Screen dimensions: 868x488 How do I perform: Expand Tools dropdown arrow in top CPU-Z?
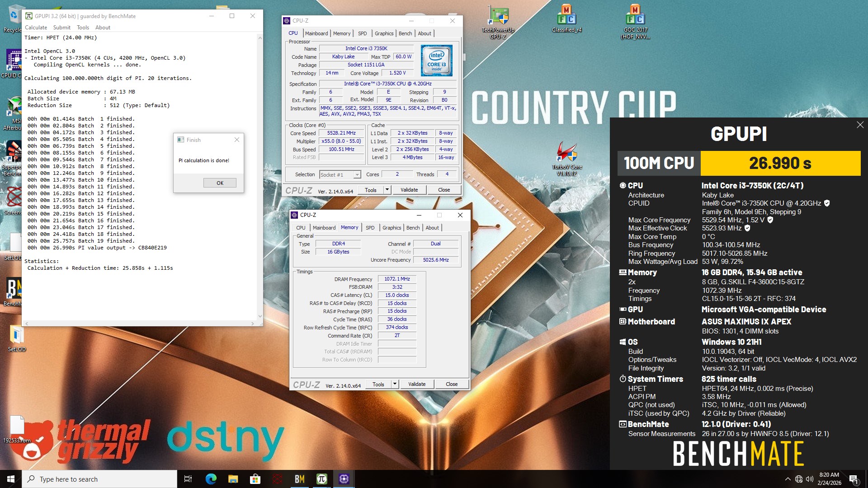point(387,190)
